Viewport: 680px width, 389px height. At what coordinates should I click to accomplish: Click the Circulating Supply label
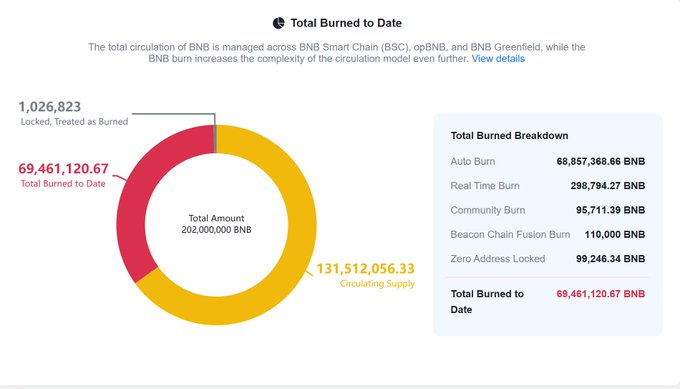pyautogui.click(x=377, y=283)
